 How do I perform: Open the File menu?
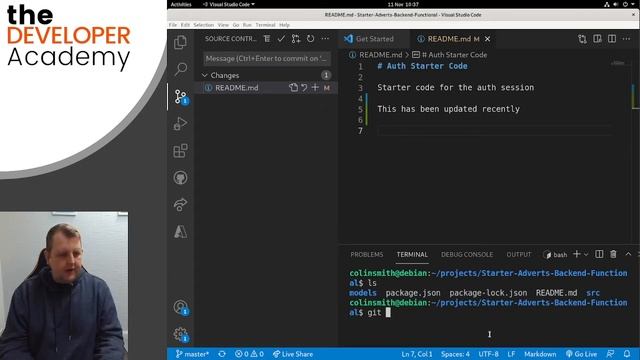(x=173, y=25)
